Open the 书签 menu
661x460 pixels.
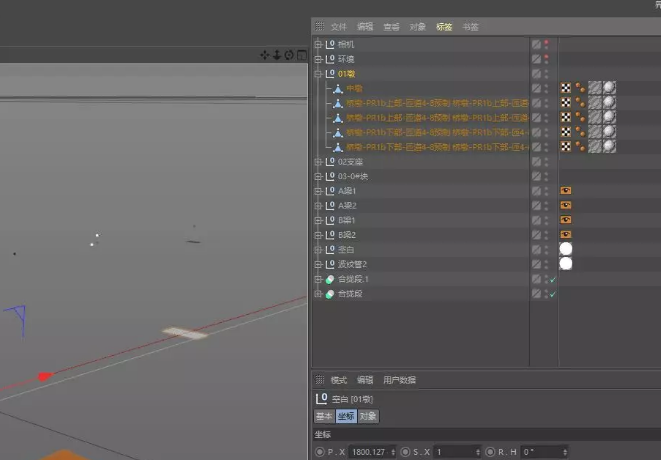coord(470,27)
